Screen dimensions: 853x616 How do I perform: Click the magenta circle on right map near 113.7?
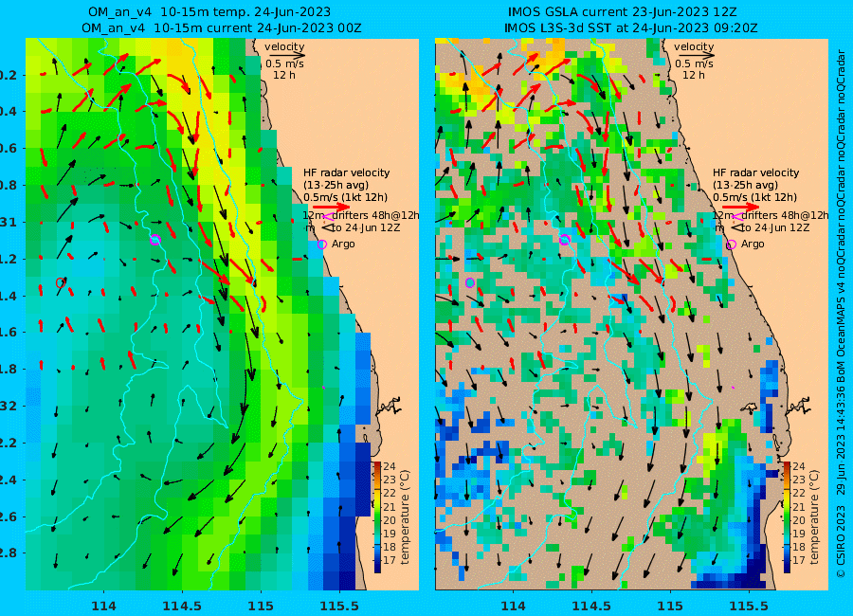[x=470, y=282]
